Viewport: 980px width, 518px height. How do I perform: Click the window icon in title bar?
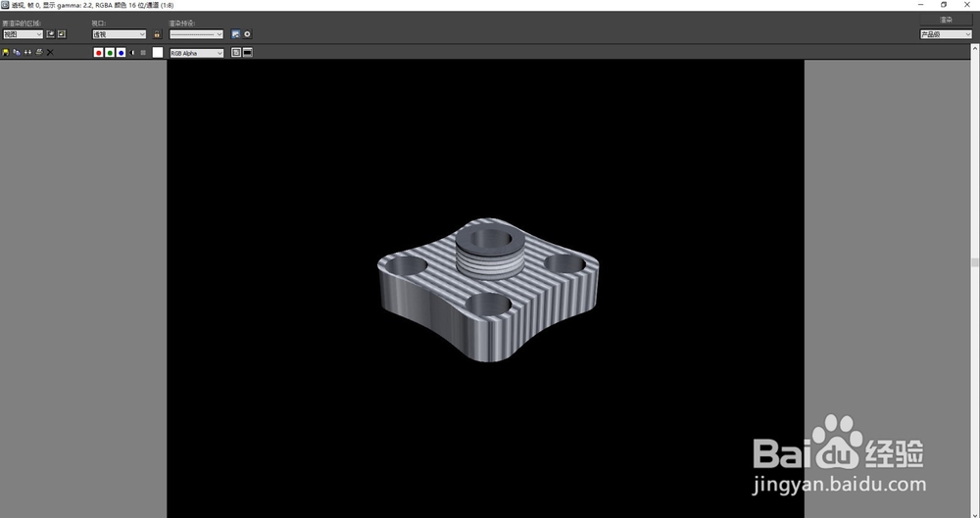(x=5, y=4)
